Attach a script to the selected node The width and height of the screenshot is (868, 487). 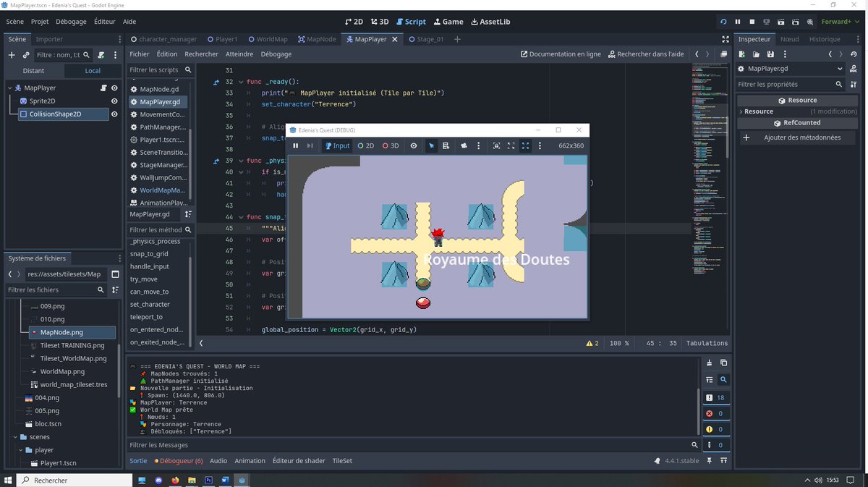coord(102,55)
